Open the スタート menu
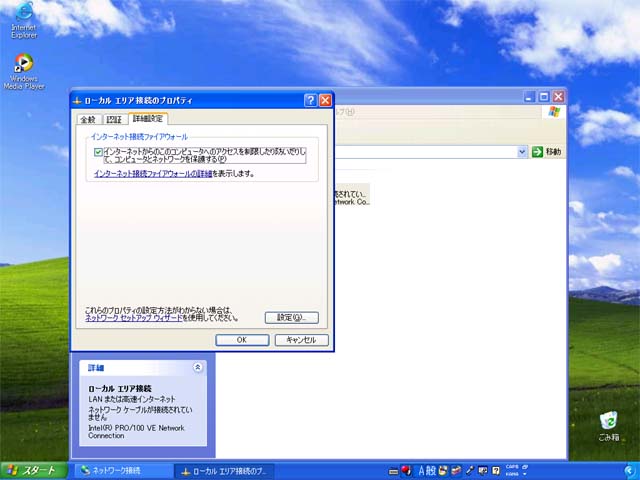The width and height of the screenshot is (640, 480). [33, 471]
